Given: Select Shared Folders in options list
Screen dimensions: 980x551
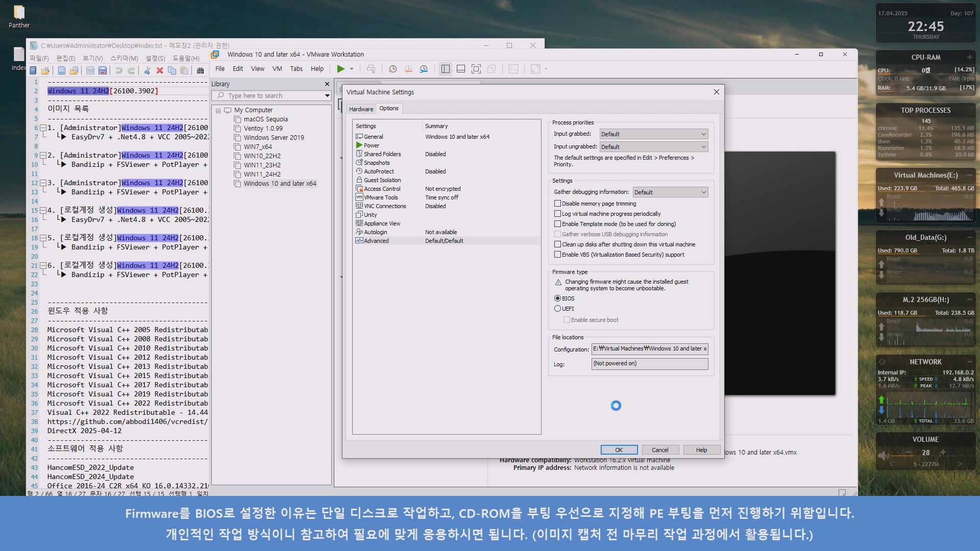Looking at the screenshot, I should (x=382, y=154).
